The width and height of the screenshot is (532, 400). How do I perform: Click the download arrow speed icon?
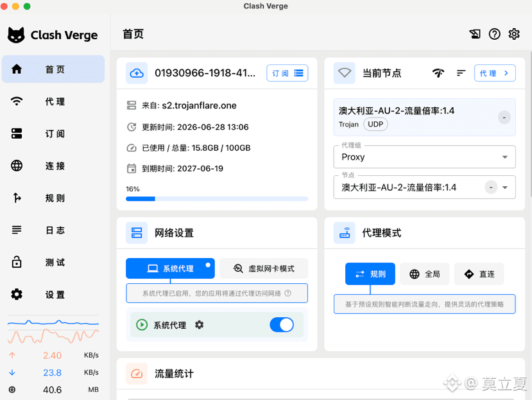[12, 372]
